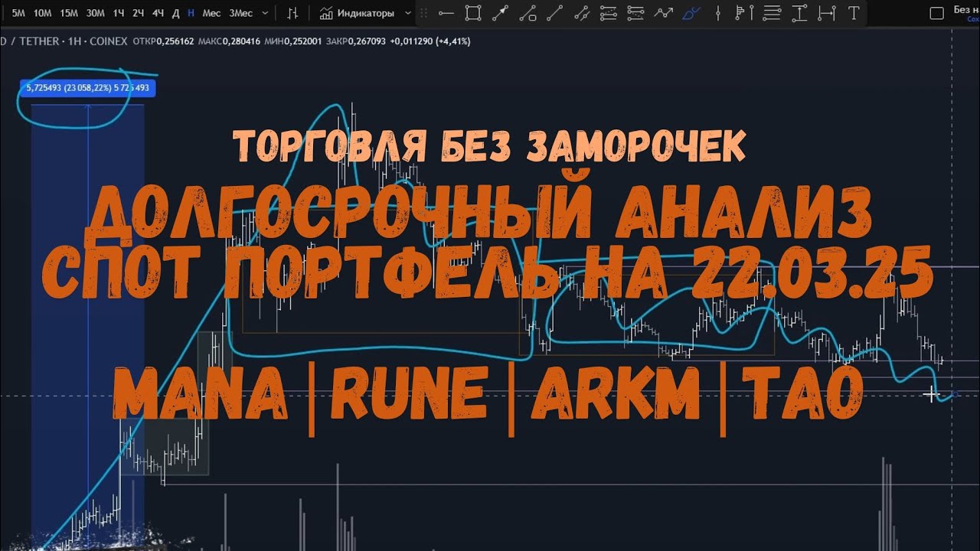Switch to the 2Ч timeframe

(x=138, y=13)
